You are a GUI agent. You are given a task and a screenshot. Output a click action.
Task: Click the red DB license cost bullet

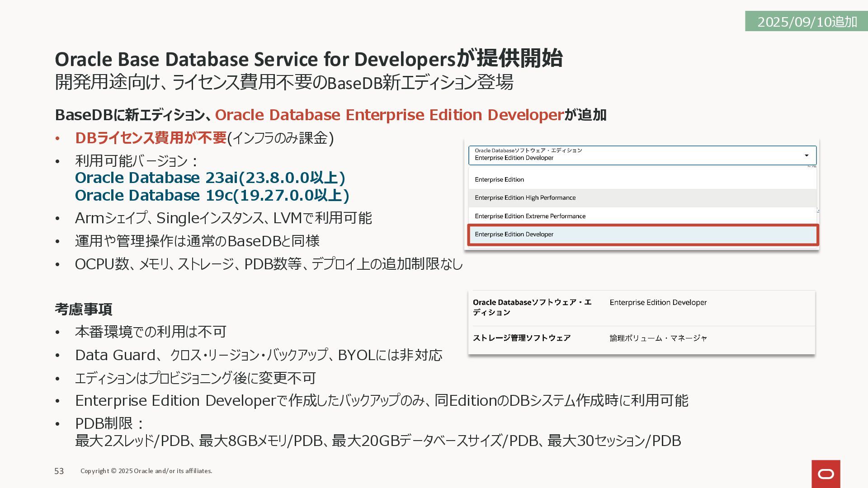[x=151, y=138]
